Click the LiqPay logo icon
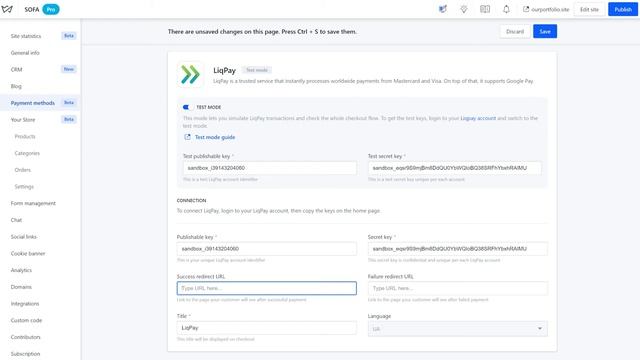 tap(190, 75)
